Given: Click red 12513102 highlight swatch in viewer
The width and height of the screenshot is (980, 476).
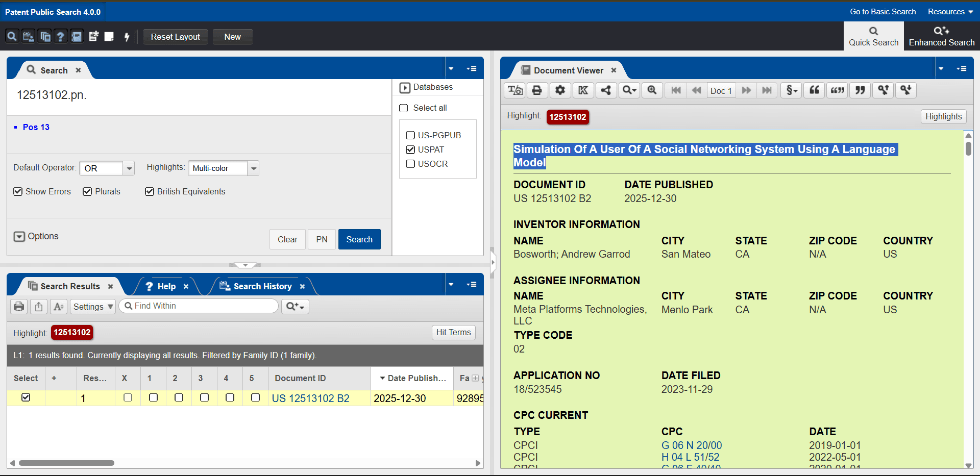Looking at the screenshot, I should click(x=568, y=117).
